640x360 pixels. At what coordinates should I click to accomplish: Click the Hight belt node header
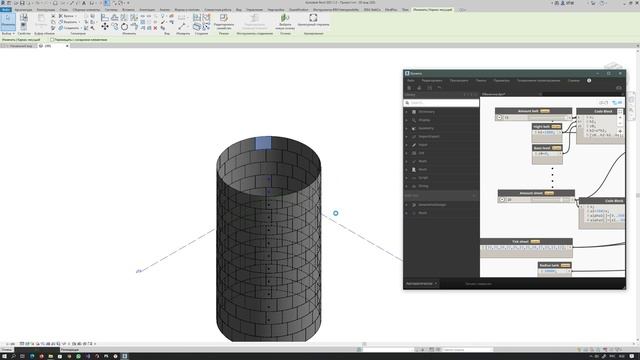pyautogui.click(x=547, y=127)
